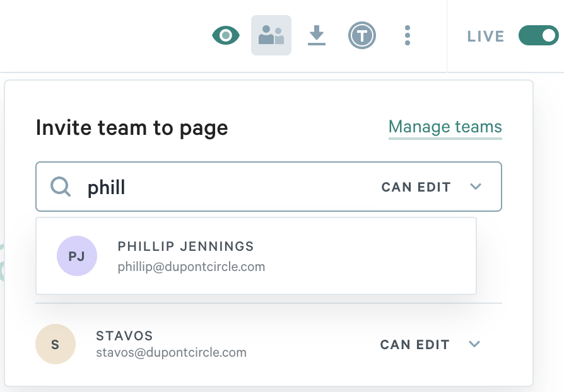Click the eye preview icon
The height and width of the screenshot is (392, 564).
point(226,35)
